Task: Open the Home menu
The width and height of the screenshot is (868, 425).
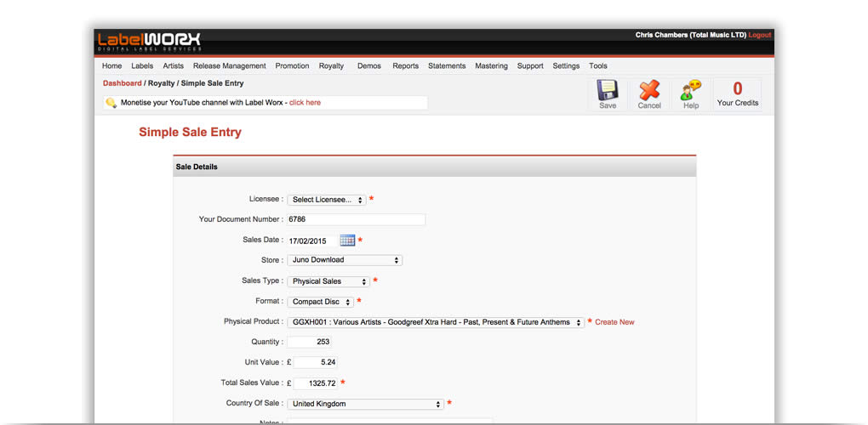Action: coord(111,65)
